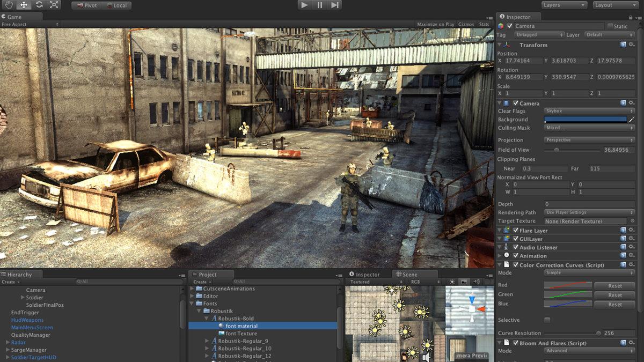Select the Scale tool in the toolbar
Viewport: 644px width, 362px height.
pyautogui.click(x=54, y=5)
